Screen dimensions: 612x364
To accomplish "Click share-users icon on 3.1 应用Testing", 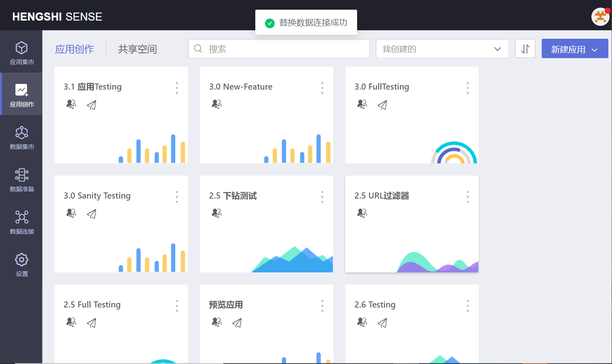I will [x=71, y=104].
